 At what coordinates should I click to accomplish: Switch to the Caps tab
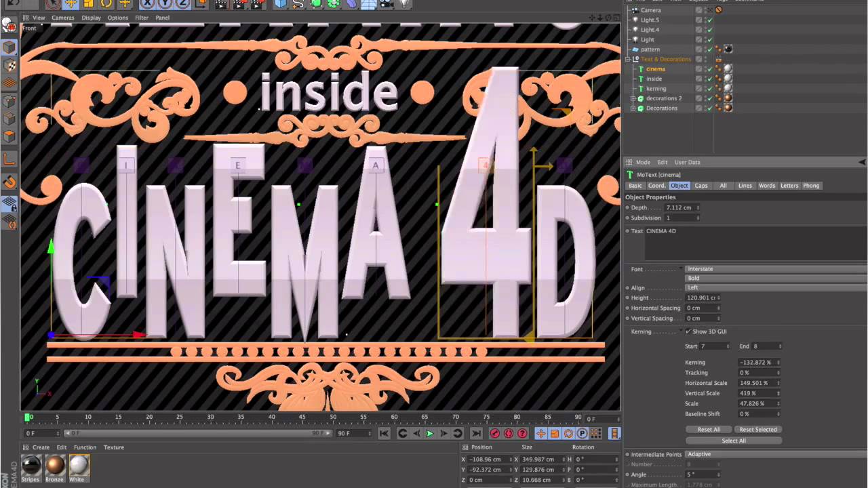[701, 186]
